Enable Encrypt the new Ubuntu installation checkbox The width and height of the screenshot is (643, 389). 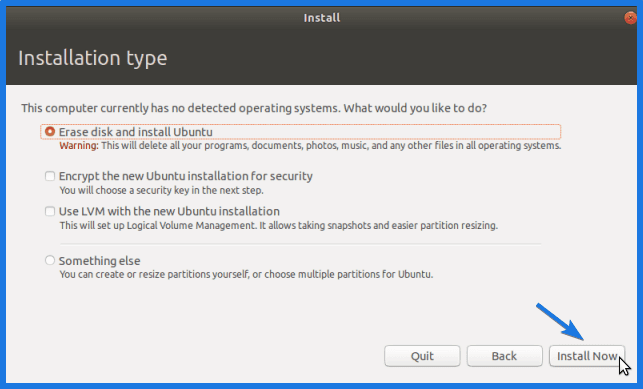click(x=50, y=176)
